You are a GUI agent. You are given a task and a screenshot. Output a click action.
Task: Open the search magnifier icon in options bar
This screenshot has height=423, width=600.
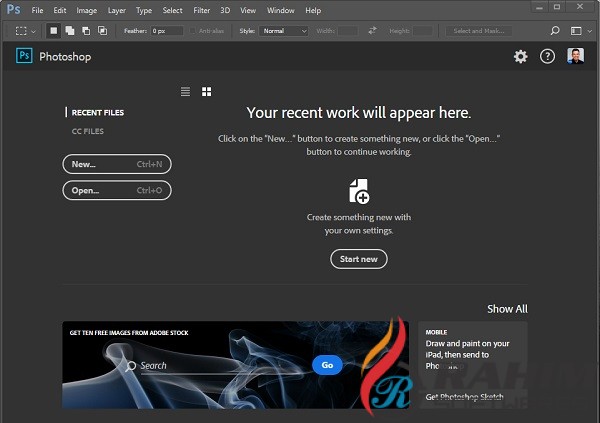pos(556,31)
